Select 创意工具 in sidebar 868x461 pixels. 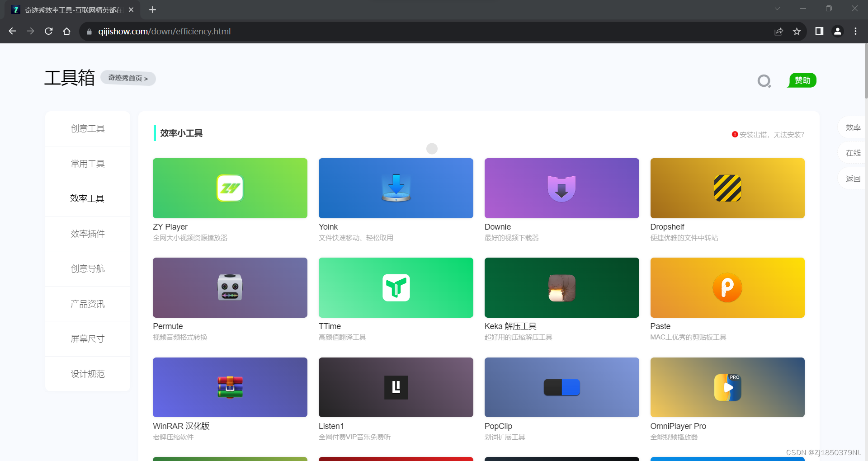(88, 129)
